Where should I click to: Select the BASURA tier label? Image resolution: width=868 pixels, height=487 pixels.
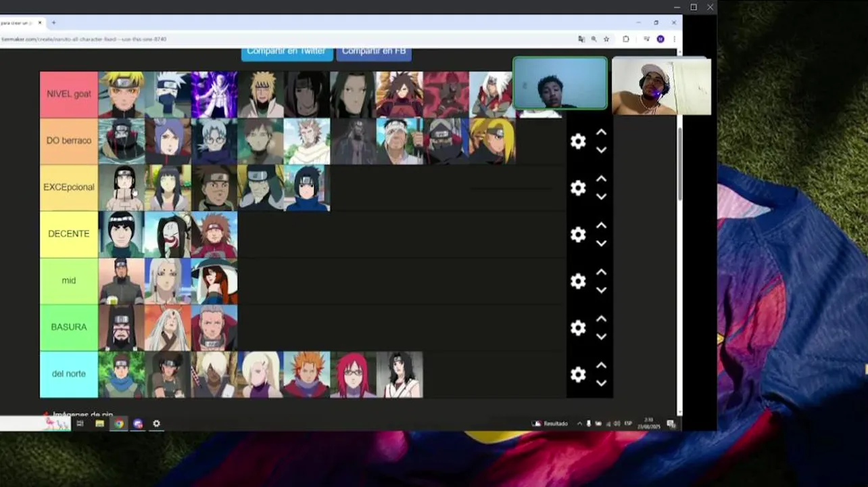click(x=69, y=327)
